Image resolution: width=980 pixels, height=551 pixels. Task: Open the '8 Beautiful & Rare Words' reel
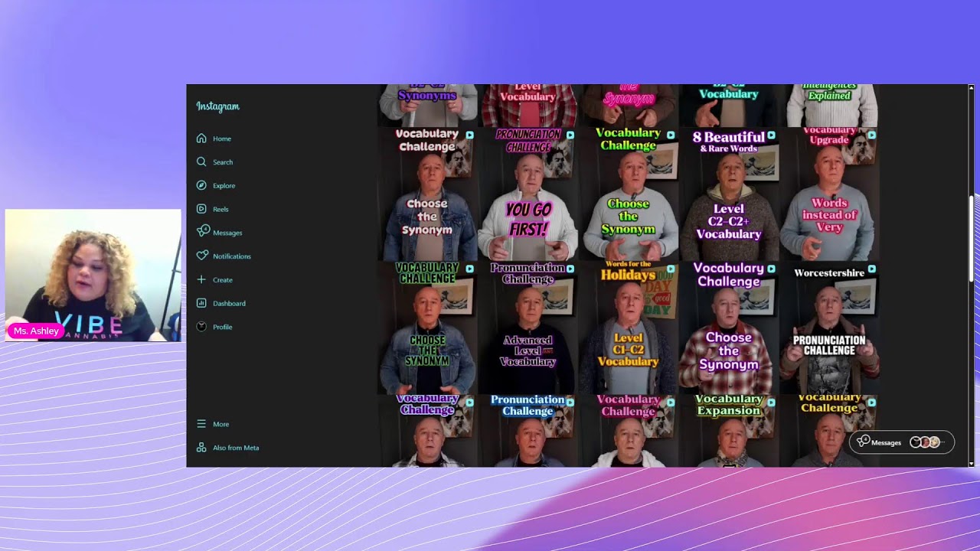pos(729,194)
